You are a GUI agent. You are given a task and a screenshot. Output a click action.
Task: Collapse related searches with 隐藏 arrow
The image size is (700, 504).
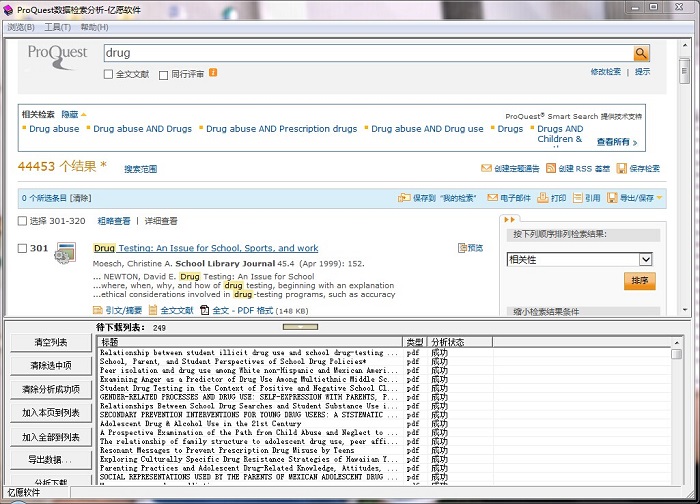click(x=83, y=114)
